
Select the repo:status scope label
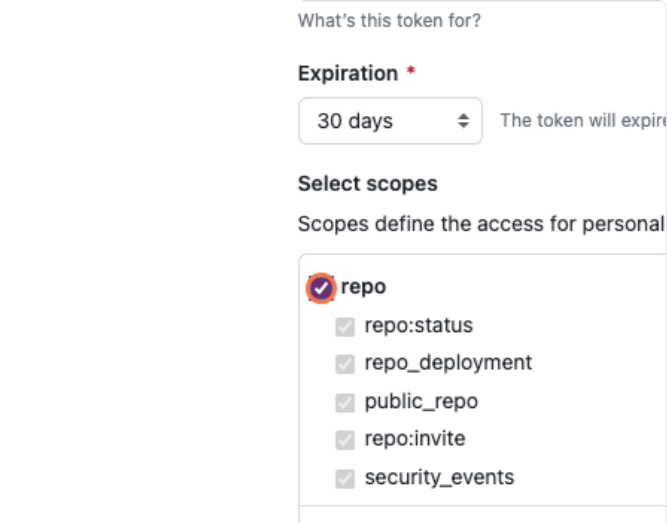(418, 325)
